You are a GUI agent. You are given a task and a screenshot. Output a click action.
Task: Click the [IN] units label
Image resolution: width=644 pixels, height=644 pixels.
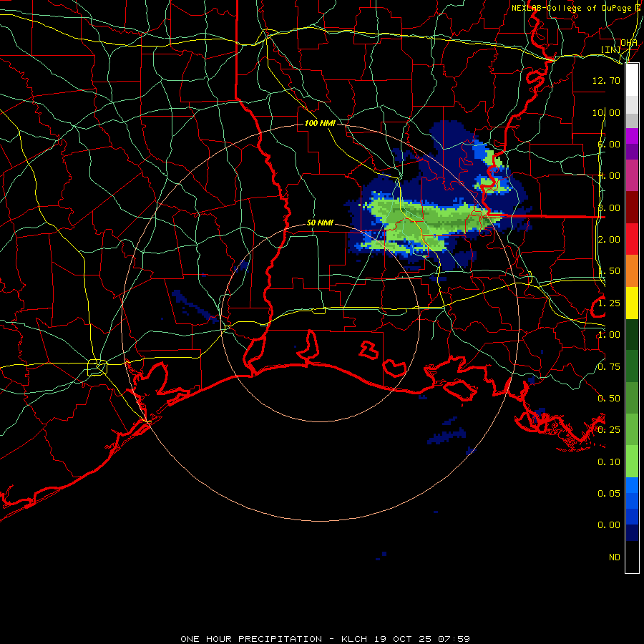pyautogui.click(x=611, y=49)
